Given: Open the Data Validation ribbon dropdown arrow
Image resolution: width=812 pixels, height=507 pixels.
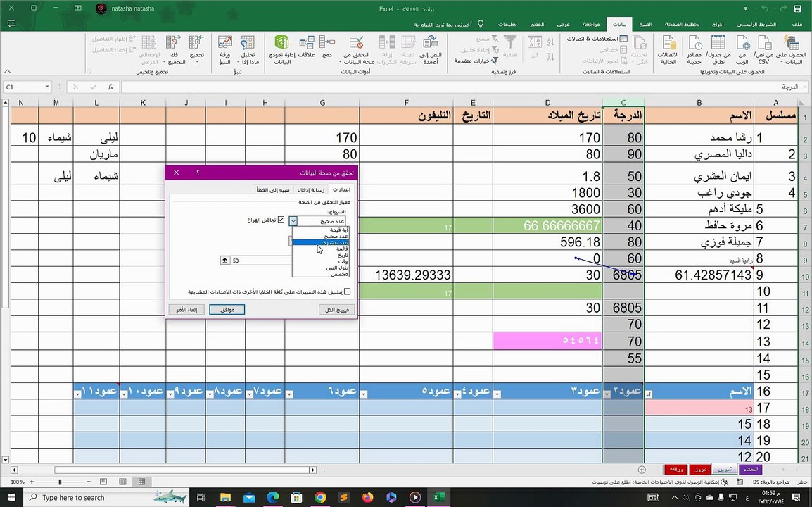Looking at the screenshot, I should click(341, 62).
